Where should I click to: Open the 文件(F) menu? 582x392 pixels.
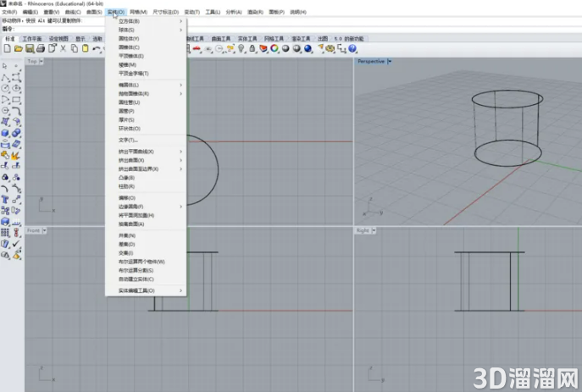tap(9, 12)
